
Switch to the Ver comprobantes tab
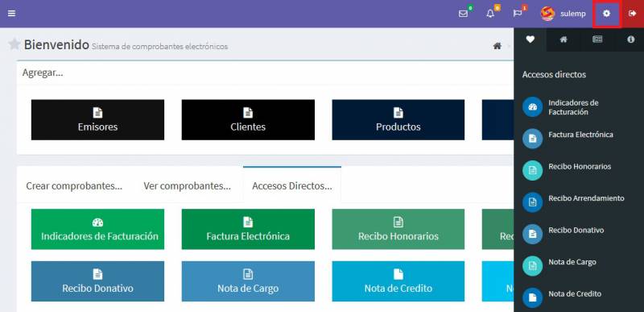click(x=188, y=185)
